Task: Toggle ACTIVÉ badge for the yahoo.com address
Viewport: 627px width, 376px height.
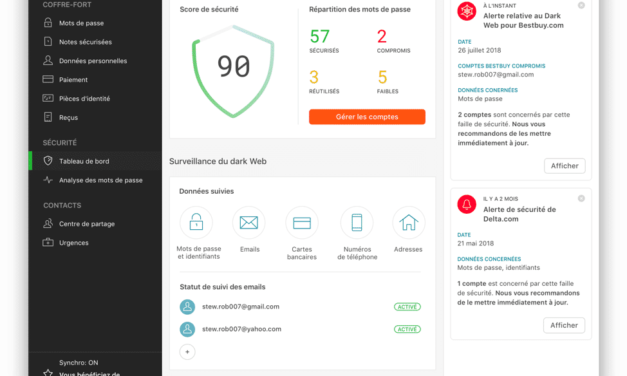Action: click(x=407, y=329)
